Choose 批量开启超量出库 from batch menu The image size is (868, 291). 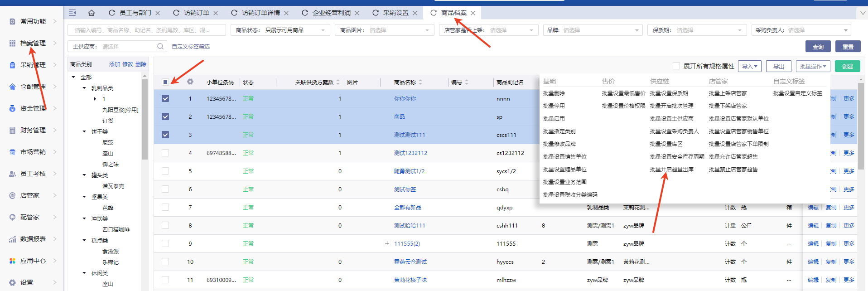coord(671,169)
